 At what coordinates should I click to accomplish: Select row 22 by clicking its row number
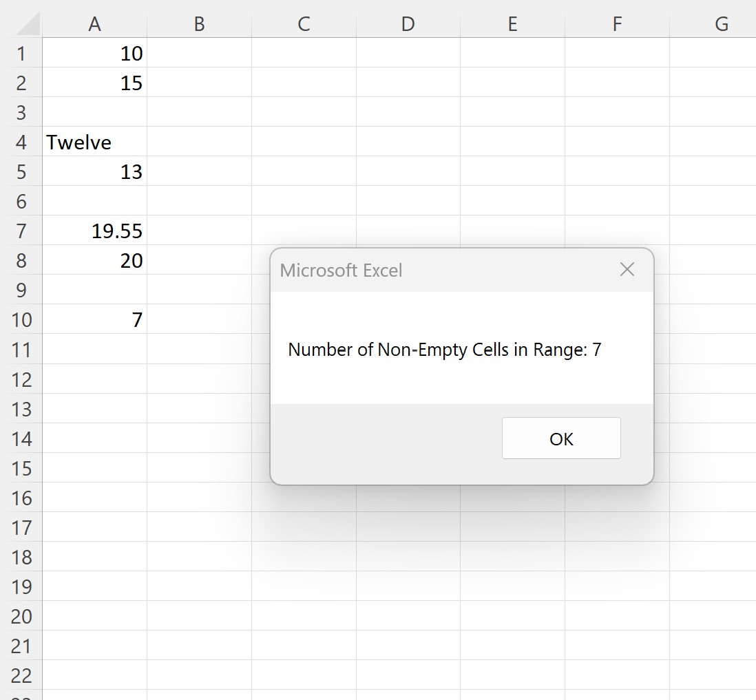coord(22,675)
